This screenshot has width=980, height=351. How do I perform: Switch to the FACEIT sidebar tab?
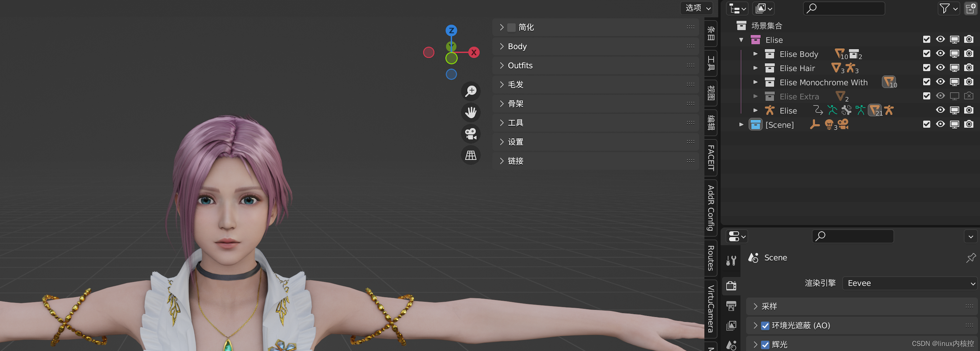tap(711, 158)
